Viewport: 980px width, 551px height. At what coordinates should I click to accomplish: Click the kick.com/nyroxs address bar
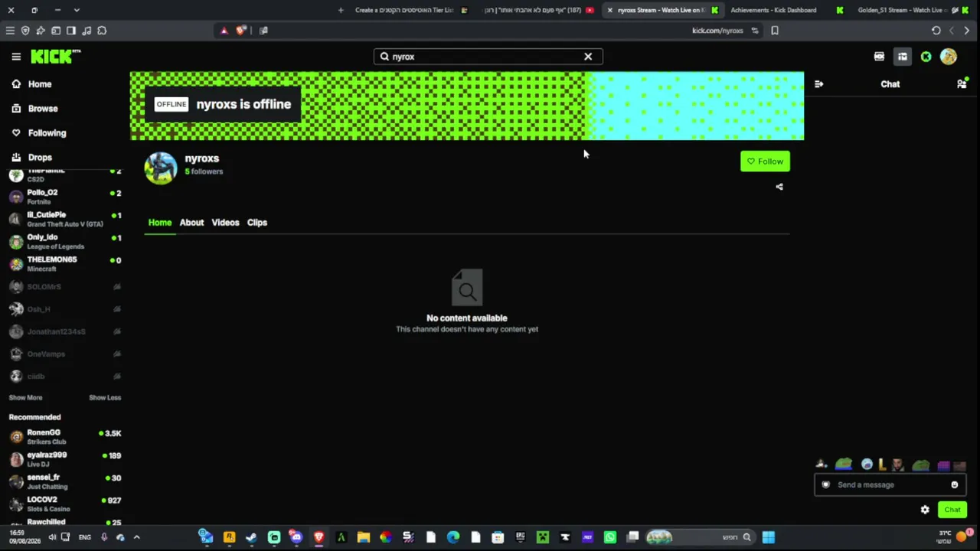point(717,31)
